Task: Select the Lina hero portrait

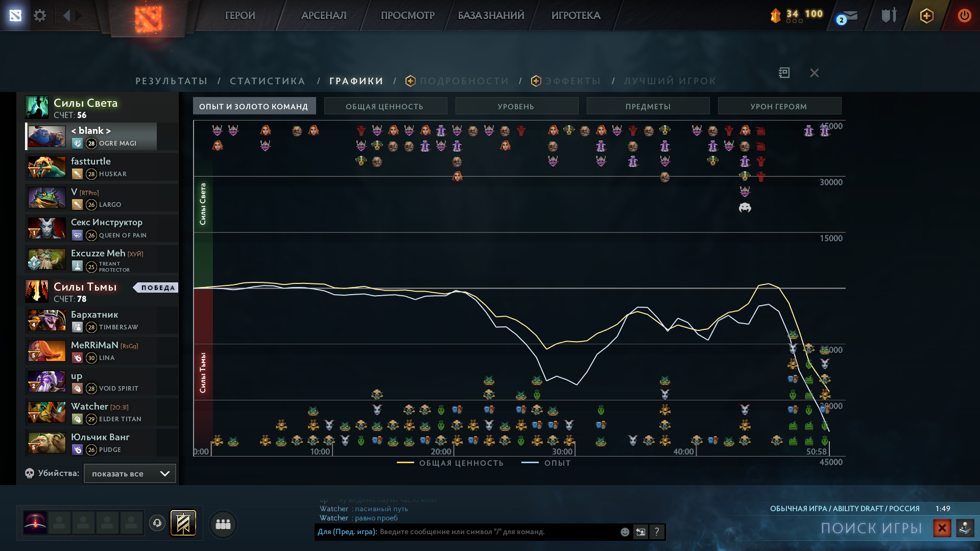Action: [47, 351]
